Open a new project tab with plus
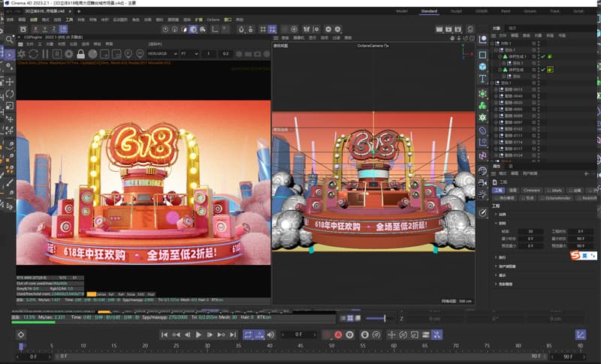This screenshot has width=601, height=364. 79,11
